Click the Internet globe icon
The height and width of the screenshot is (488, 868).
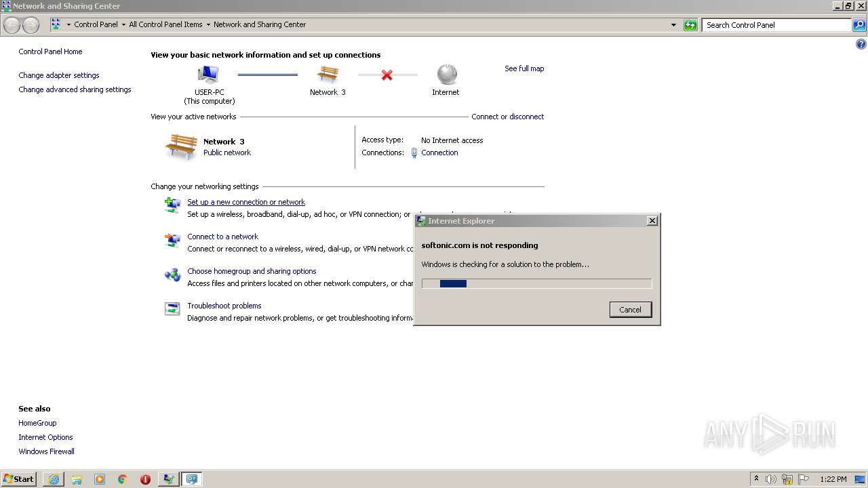coord(447,75)
